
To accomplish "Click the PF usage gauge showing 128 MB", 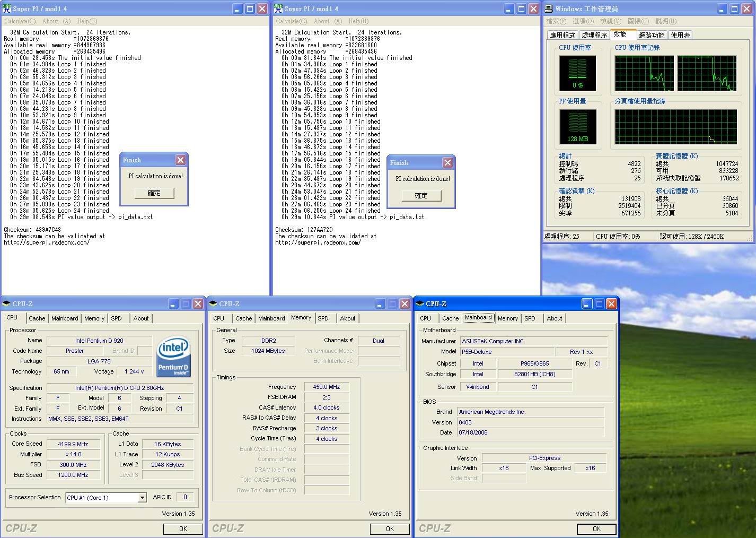I will [x=578, y=127].
